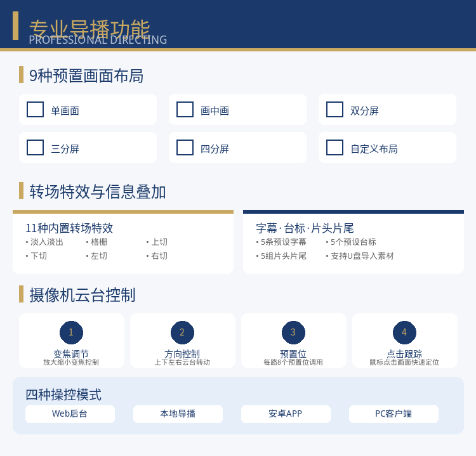
Task: Pick the 安卓APP control mode
Action: 286,414
